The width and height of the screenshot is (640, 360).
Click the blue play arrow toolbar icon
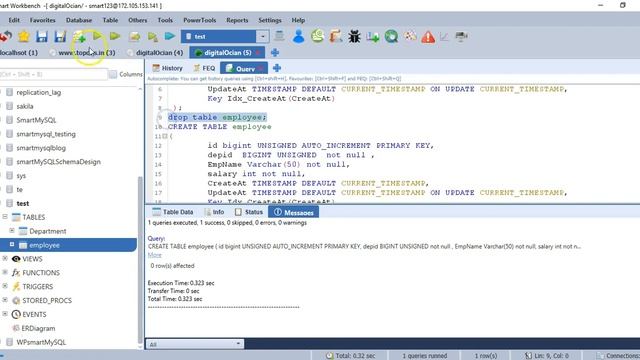pyautogui.click(x=170, y=36)
